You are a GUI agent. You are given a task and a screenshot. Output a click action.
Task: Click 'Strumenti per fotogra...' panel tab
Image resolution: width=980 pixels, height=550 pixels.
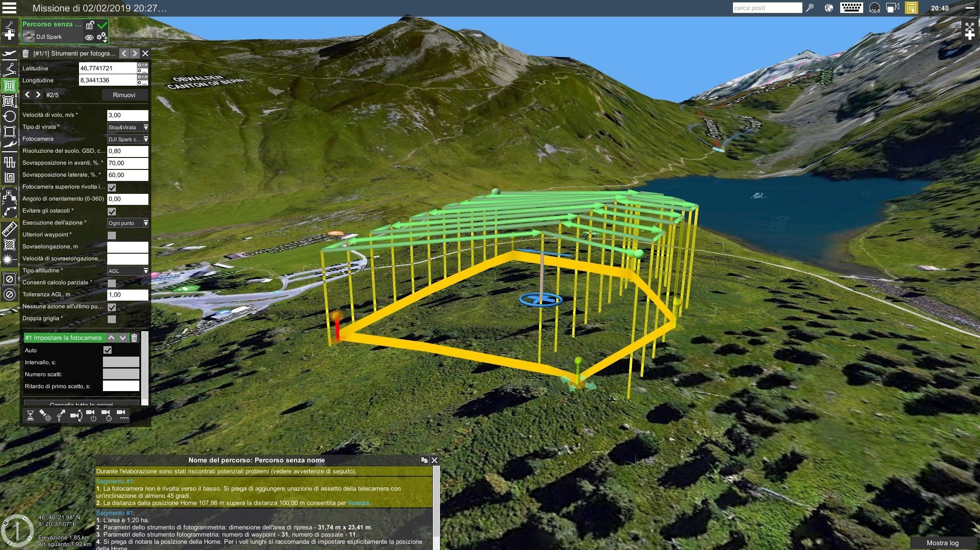(75, 53)
